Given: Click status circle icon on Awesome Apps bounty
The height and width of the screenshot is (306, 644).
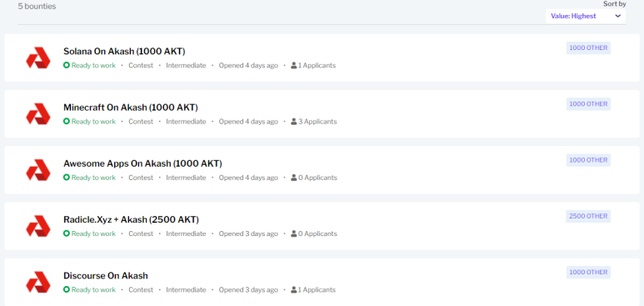Looking at the screenshot, I should (x=67, y=178).
